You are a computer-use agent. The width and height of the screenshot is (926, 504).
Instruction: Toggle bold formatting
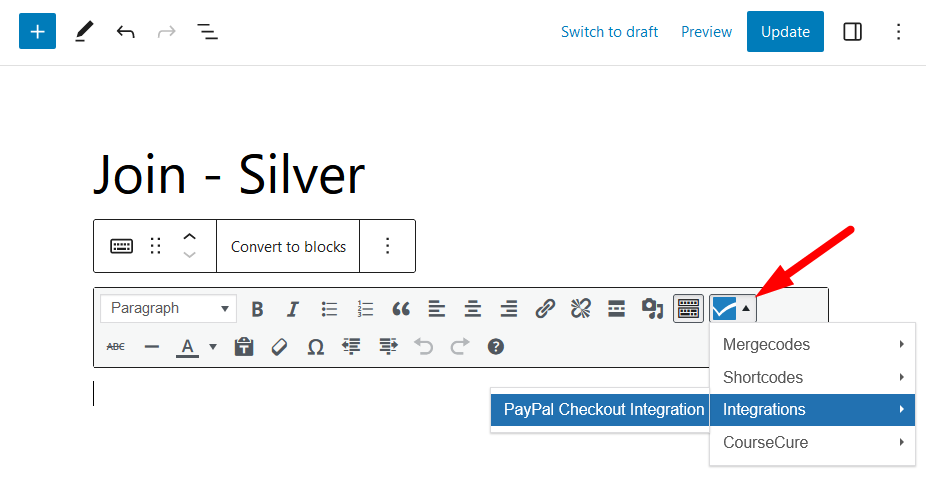[257, 308]
